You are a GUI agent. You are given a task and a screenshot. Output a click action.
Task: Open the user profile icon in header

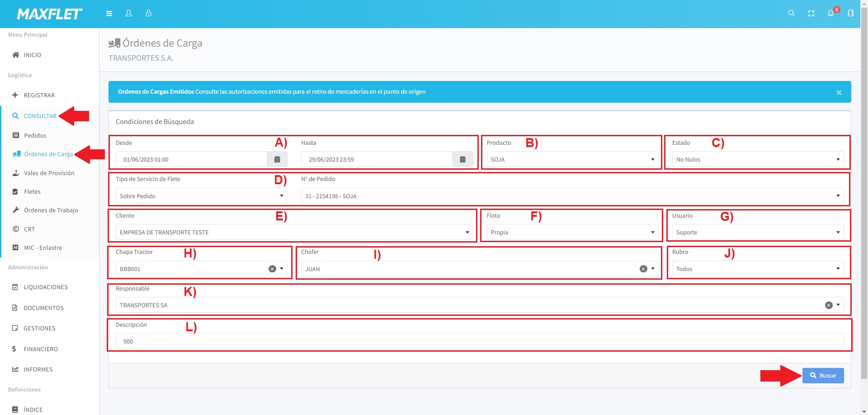coord(129,14)
